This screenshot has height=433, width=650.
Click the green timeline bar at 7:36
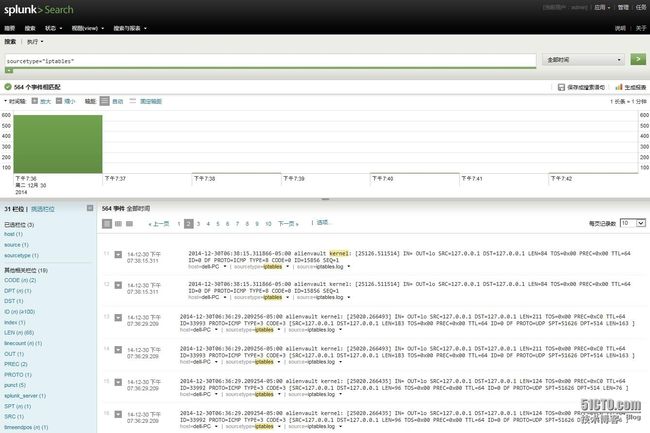58,144
